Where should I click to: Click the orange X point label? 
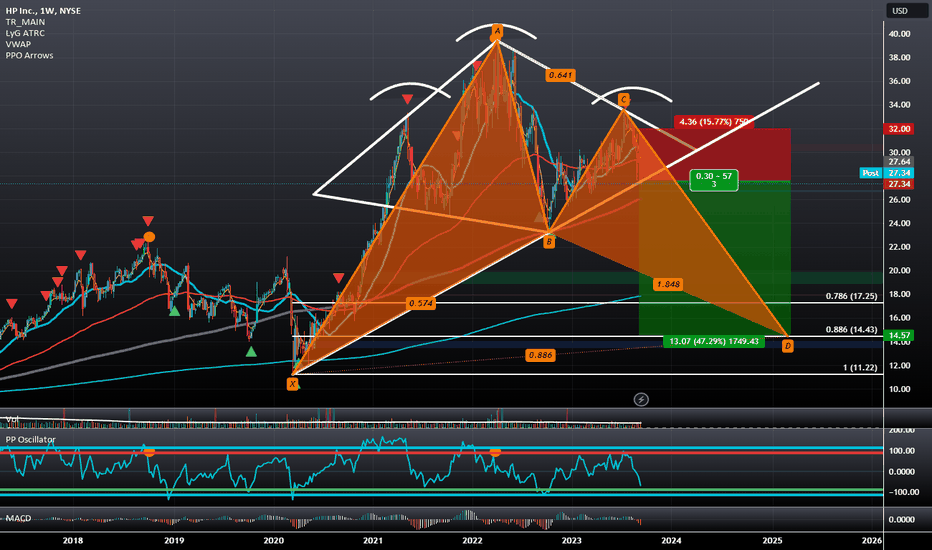coord(292,384)
